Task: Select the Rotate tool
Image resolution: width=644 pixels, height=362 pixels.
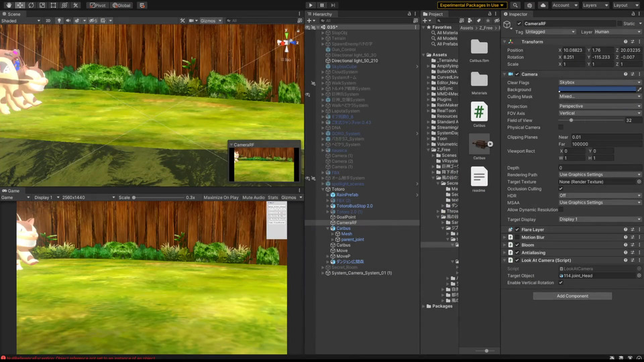Action: [31, 5]
